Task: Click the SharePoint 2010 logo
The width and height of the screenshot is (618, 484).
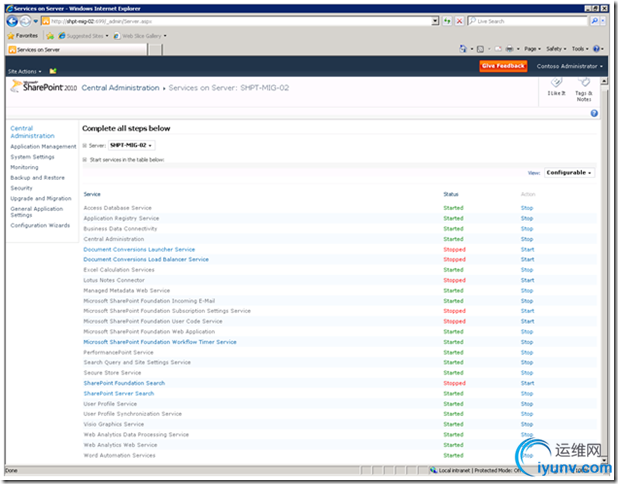Action: point(44,86)
